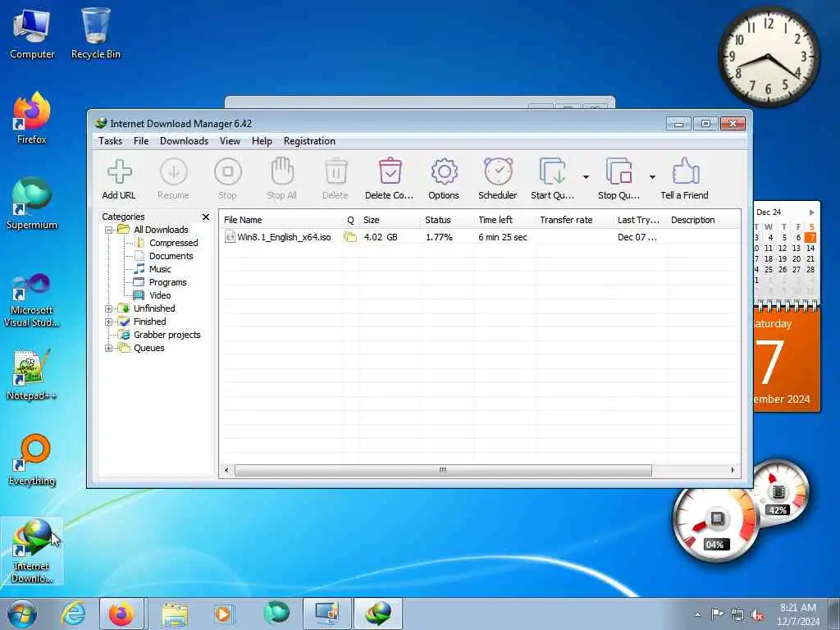Click the right scroll arrow of the download list
The height and width of the screenshot is (630, 840).
(733, 470)
